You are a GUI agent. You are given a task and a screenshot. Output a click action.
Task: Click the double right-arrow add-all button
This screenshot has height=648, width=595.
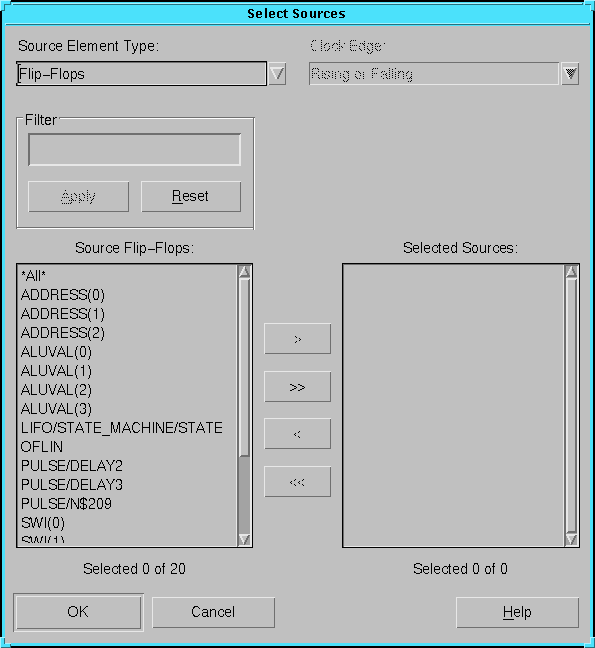click(298, 387)
